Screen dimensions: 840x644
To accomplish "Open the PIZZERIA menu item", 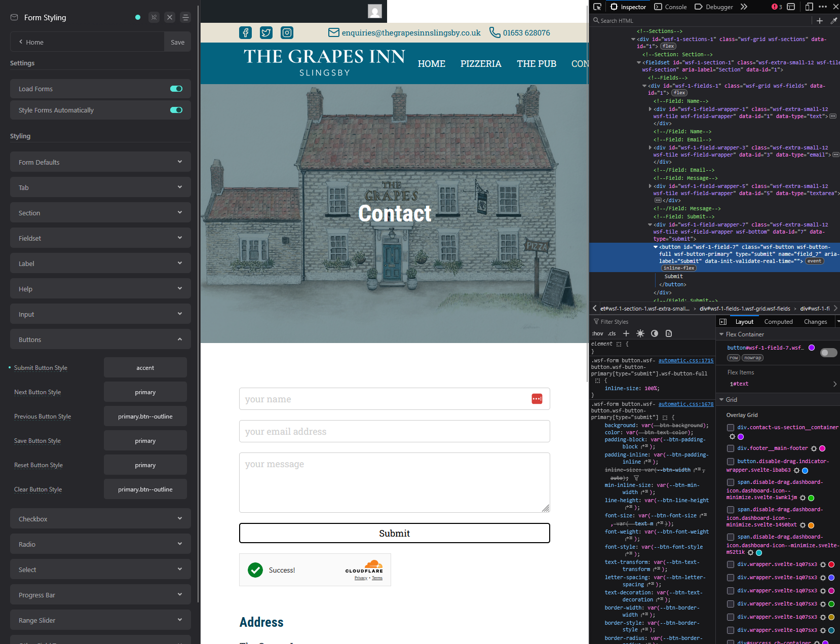I will (x=481, y=64).
